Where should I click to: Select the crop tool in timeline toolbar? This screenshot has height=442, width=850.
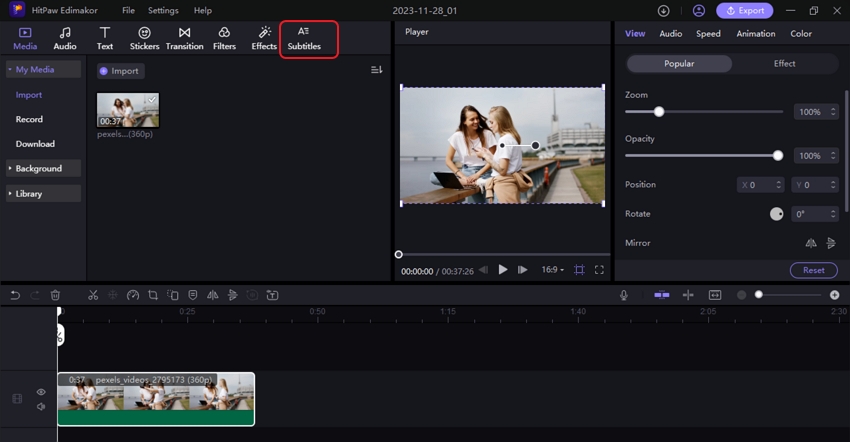tap(153, 295)
